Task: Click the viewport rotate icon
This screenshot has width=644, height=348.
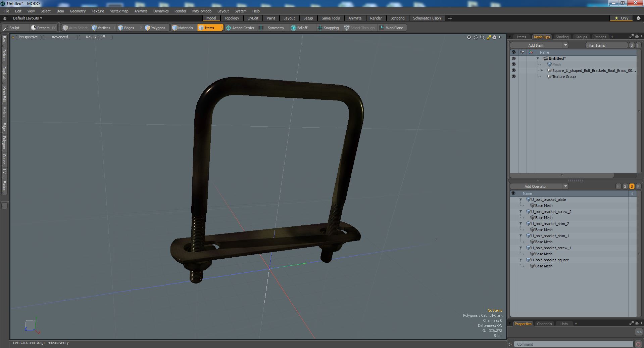Action: click(x=476, y=37)
